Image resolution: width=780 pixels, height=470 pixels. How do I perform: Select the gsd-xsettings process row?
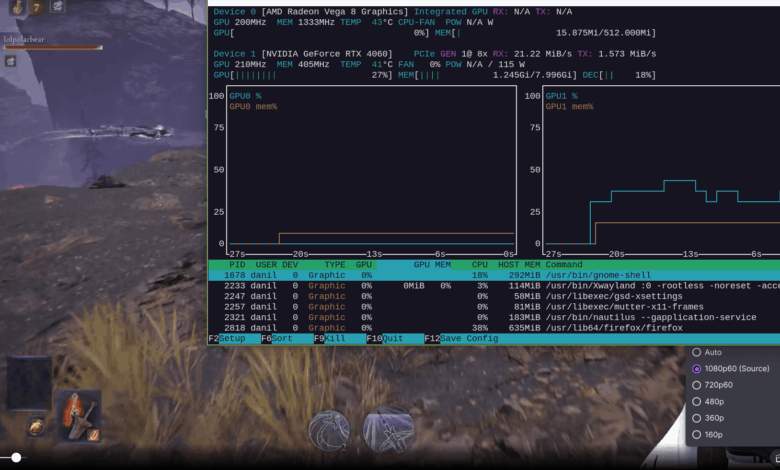click(x=494, y=296)
